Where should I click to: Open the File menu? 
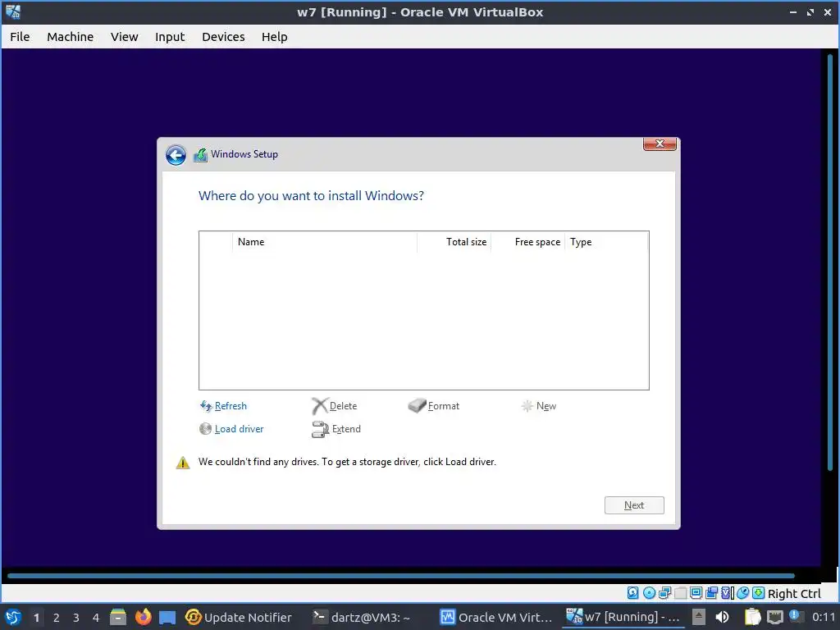(x=20, y=37)
